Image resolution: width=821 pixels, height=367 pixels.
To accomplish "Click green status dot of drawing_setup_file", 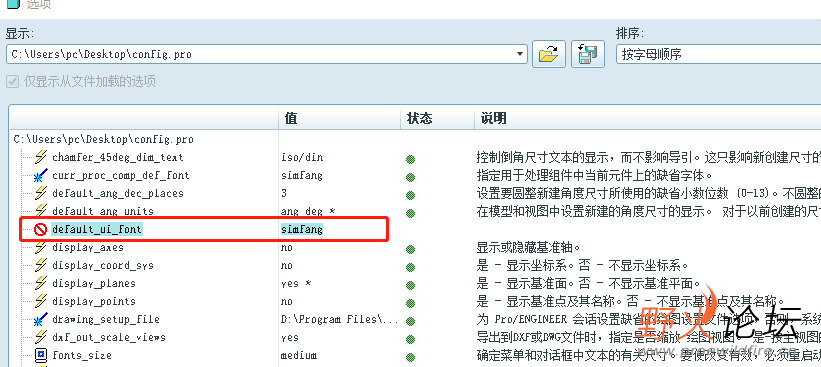I will click(410, 321).
